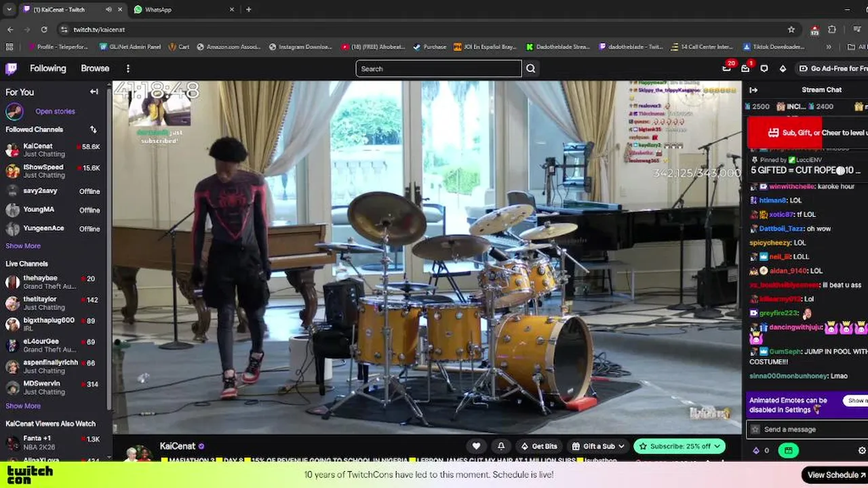Open the tab search dropdown arrow
868x488 pixels.
click(9, 9)
